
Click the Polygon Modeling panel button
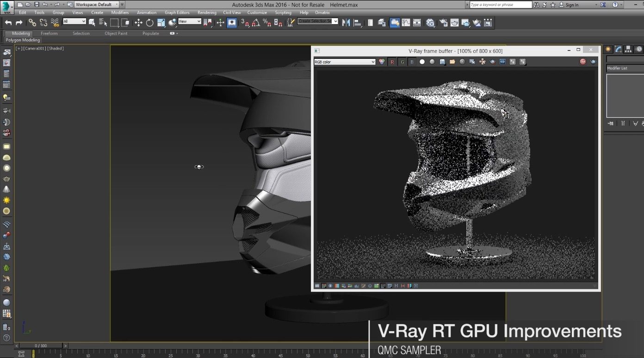pyautogui.click(x=23, y=40)
